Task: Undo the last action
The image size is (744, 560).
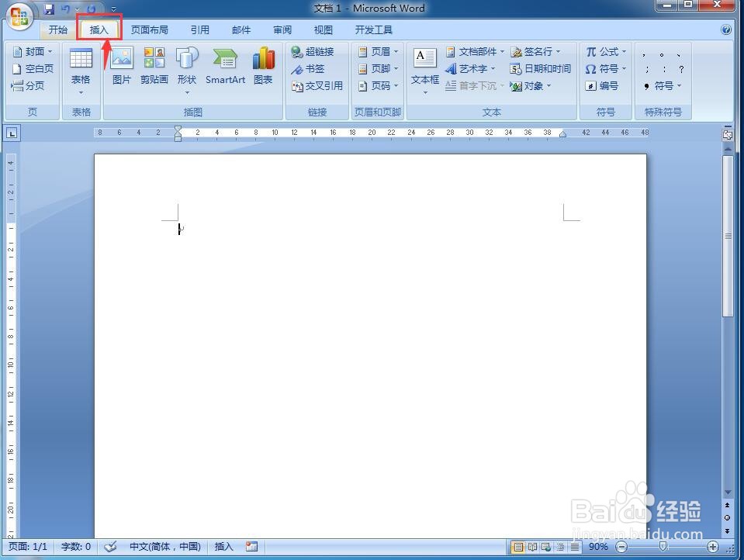Action: pos(65,9)
